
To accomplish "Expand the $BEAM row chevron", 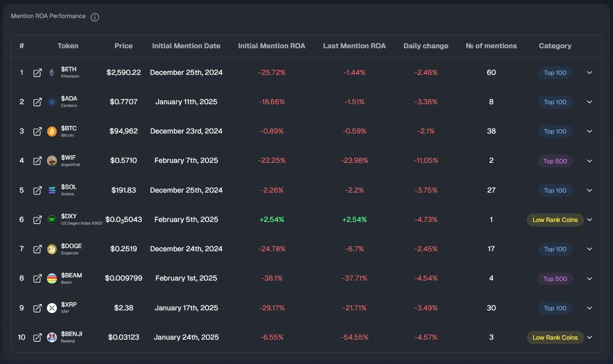I will 589,279.
